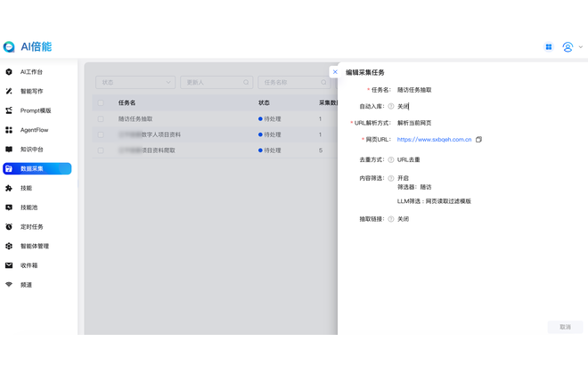Click the help icon next to 抽取链接

[391, 219]
